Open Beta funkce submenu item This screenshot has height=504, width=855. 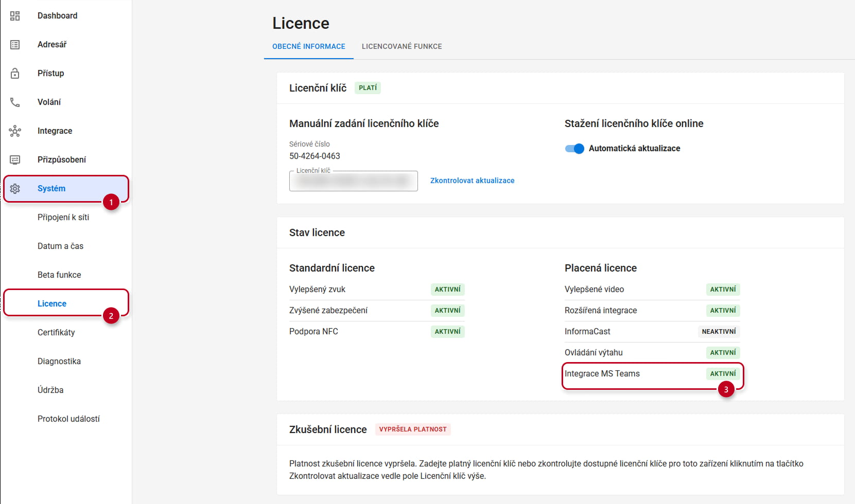59,275
